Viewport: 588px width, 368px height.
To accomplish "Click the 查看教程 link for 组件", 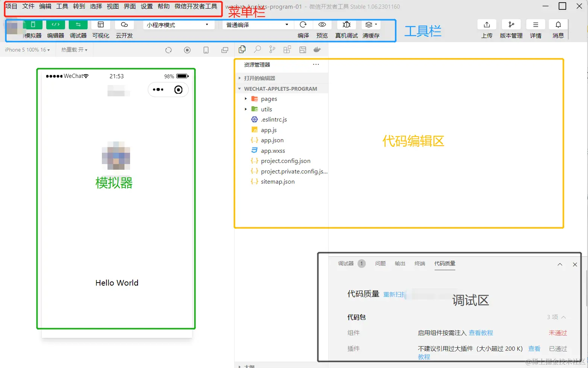I will coord(481,333).
